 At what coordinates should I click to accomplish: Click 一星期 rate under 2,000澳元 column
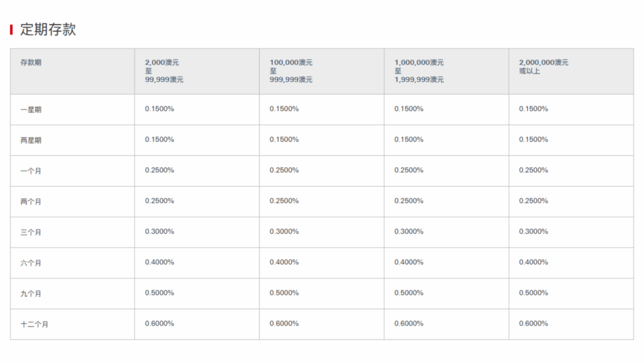[159, 109]
